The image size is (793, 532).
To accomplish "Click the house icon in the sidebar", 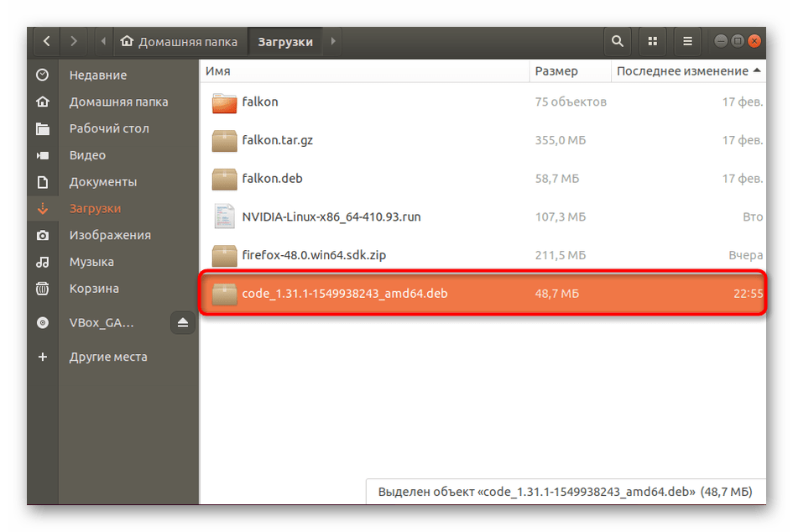I will click(x=43, y=102).
